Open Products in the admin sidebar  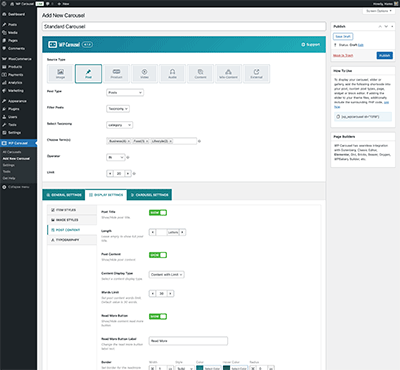click(15, 67)
